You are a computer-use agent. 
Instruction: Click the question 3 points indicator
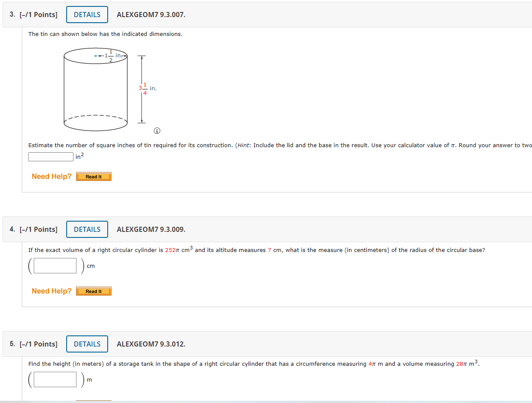pyautogui.click(x=38, y=14)
